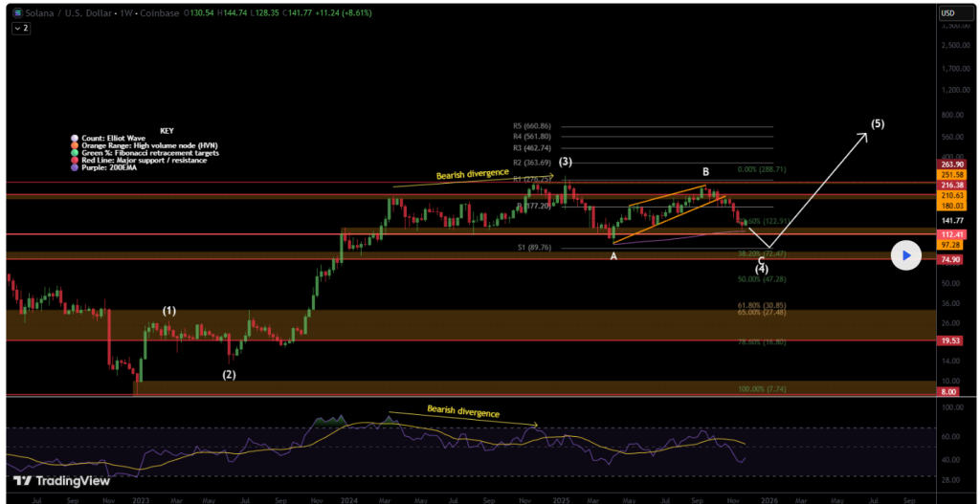This screenshot has height=504, width=980.
Task: Open the USD currency selector
Action: point(948,13)
